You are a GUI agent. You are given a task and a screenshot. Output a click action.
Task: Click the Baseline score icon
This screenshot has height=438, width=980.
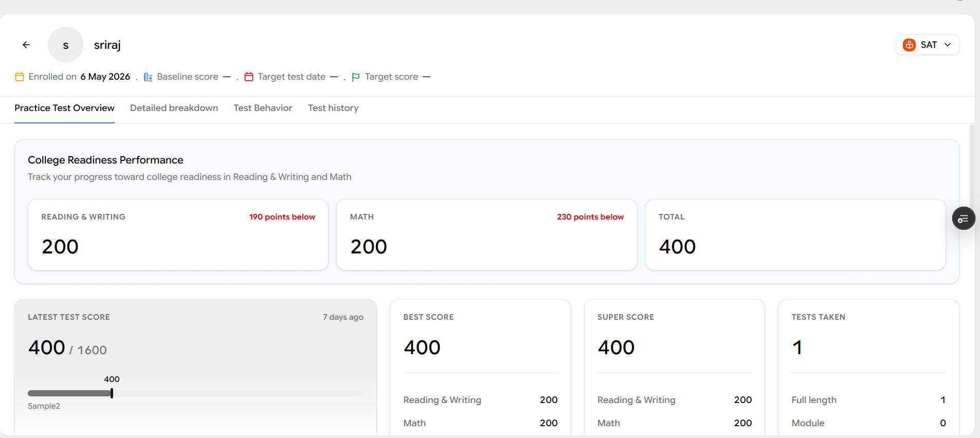148,77
